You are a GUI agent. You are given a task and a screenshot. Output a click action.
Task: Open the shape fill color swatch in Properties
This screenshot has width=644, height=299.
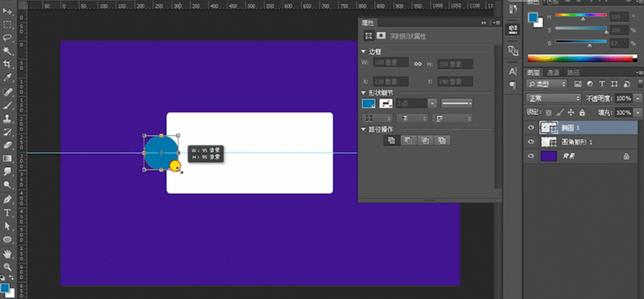(x=369, y=103)
